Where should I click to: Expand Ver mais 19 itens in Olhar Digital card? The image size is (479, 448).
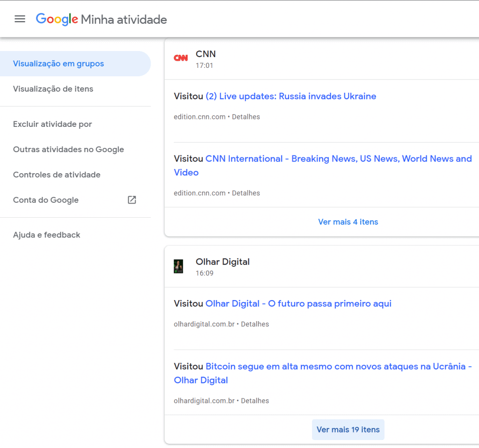click(x=348, y=430)
